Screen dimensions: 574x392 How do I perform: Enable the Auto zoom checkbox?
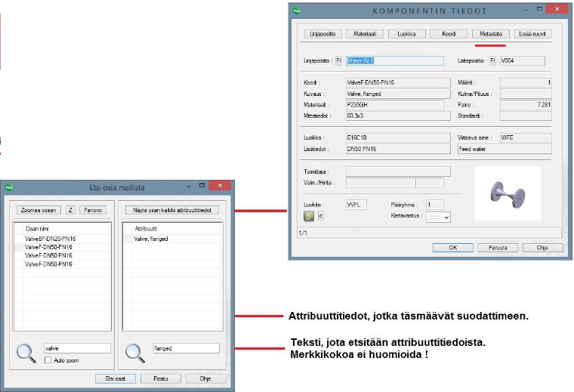click(48, 360)
